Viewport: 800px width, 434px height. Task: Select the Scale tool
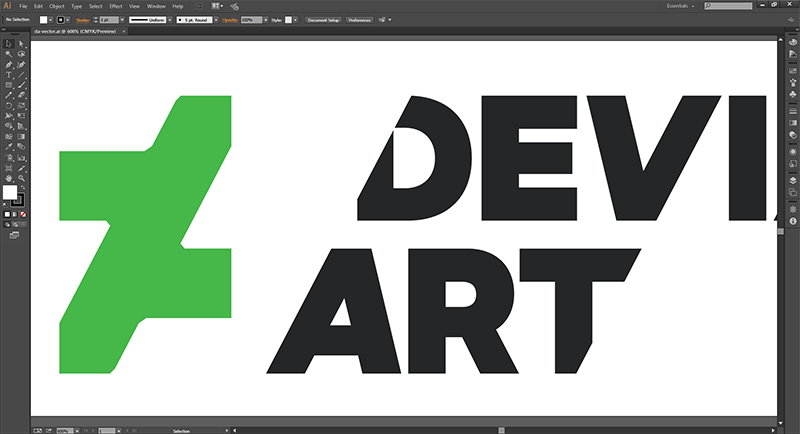pyautogui.click(x=21, y=106)
